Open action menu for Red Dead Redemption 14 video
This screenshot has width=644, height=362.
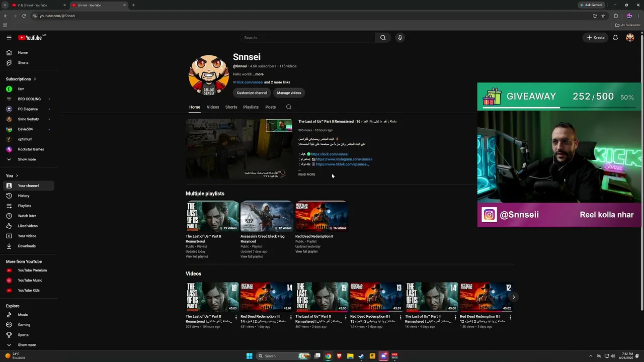point(290,317)
